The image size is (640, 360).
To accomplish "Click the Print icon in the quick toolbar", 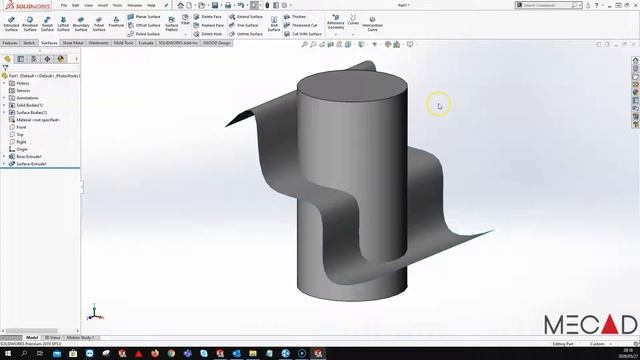I will pyautogui.click(x=228, y=5).
